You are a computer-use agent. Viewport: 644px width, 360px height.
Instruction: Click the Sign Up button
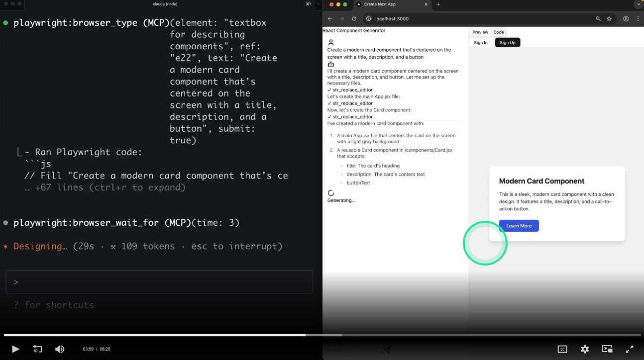point(508,43)
